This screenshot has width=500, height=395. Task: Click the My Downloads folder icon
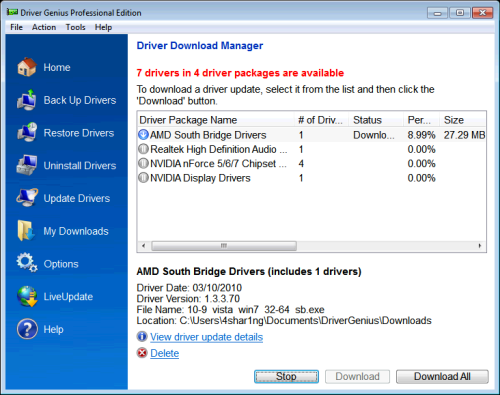pyautogui.click(x=26, y=230)
